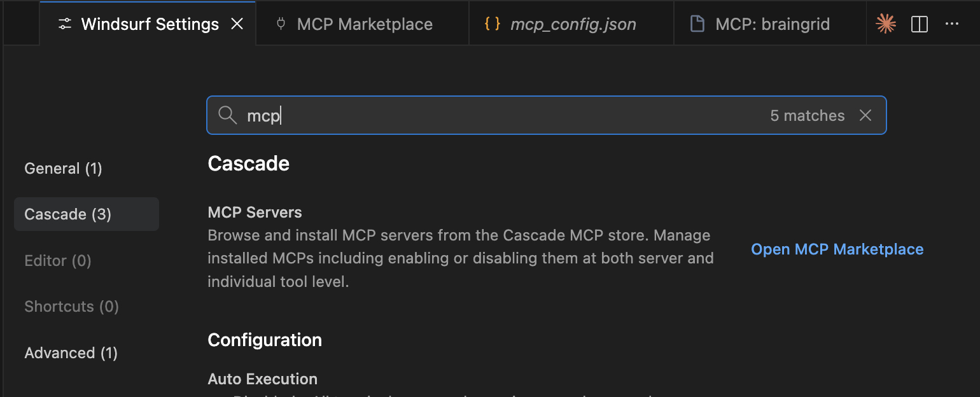Open the orange starburst icon in tab bar
Image resolution: width=980 pixels, height=397 pixels.
(886, 24)
